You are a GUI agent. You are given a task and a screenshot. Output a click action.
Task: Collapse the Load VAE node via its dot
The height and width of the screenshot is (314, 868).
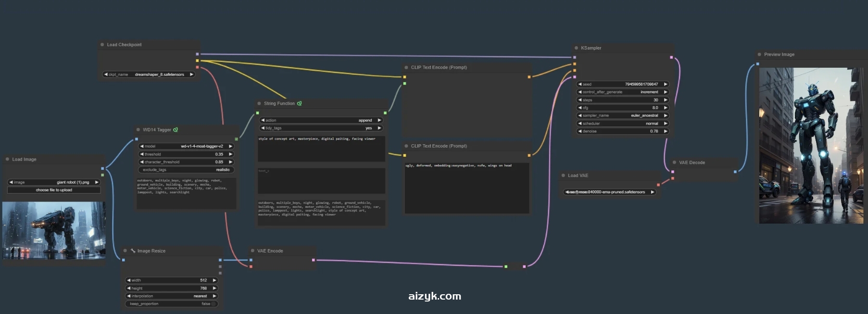(563, 176)
